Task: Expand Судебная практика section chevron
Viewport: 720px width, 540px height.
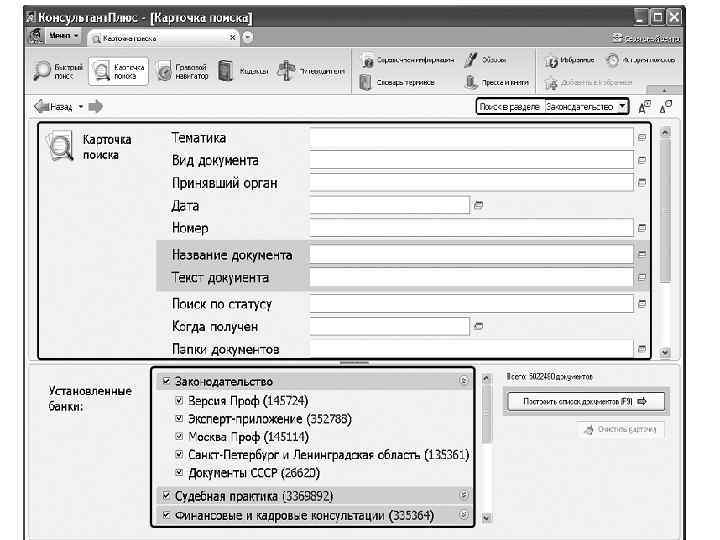Action: (x=464, y=495)
